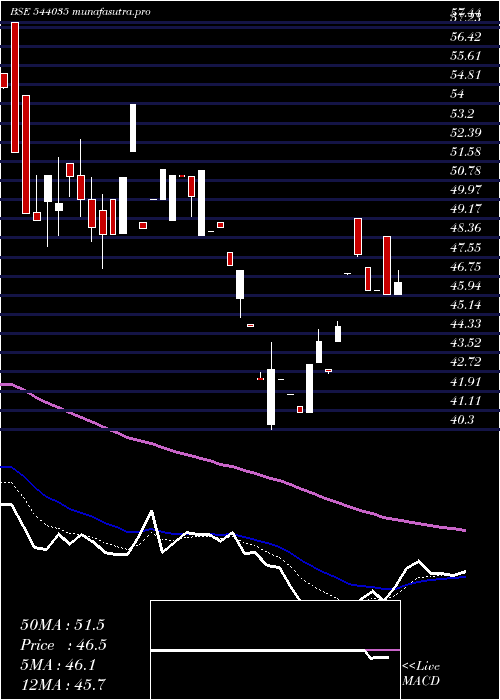Click the '50MA : 51.5' readout
This screenshot has width=500, height=700.
62,625
